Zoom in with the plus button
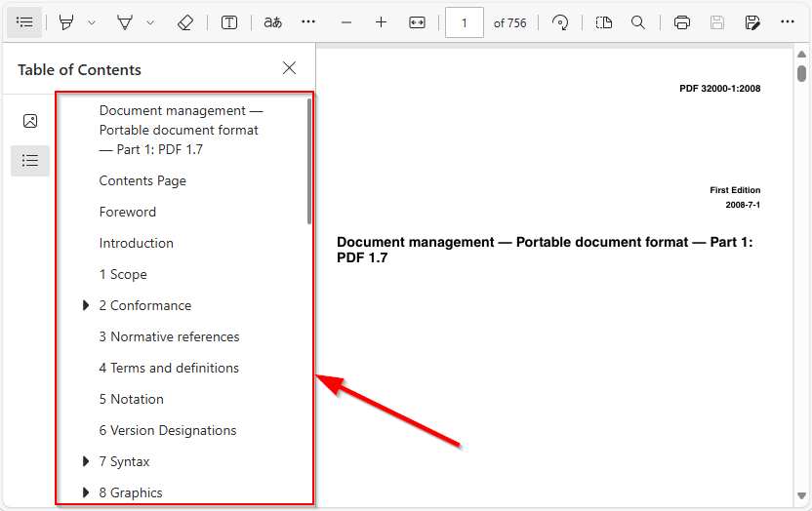 pos(382,22)
